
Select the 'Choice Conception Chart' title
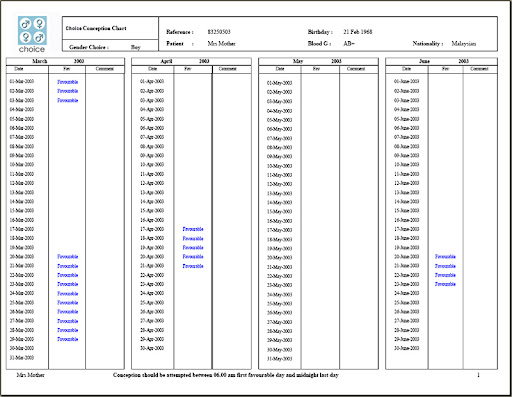point(96,28)
